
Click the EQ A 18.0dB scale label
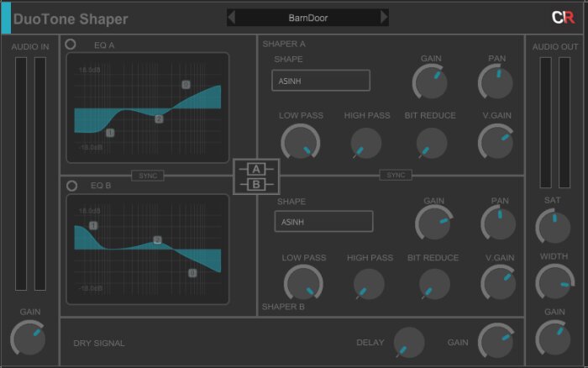(89, 70)
